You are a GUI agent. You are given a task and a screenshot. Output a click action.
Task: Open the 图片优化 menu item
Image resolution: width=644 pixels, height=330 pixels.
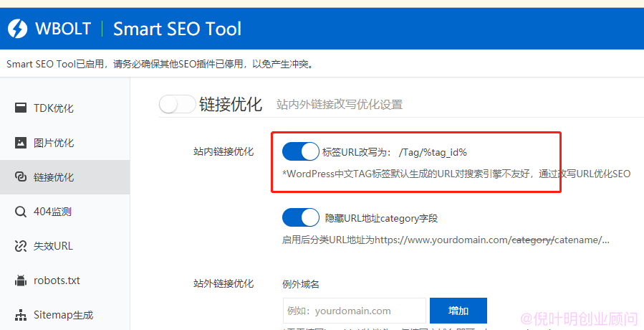65,142
